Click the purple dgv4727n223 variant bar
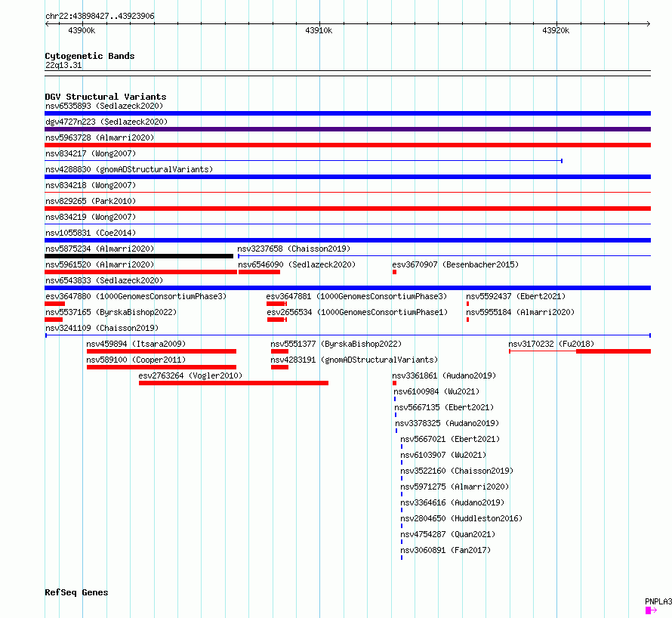 tap(347, 129)
